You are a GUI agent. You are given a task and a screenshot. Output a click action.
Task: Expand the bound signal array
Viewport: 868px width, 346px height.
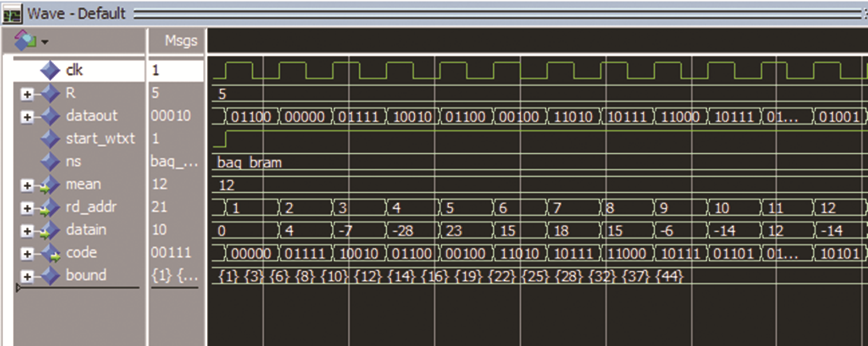pos(27,276)
